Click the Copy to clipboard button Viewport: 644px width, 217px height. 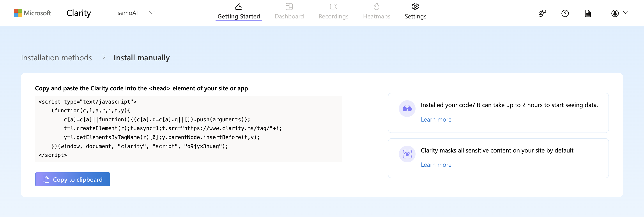click(x=73, y=179)
